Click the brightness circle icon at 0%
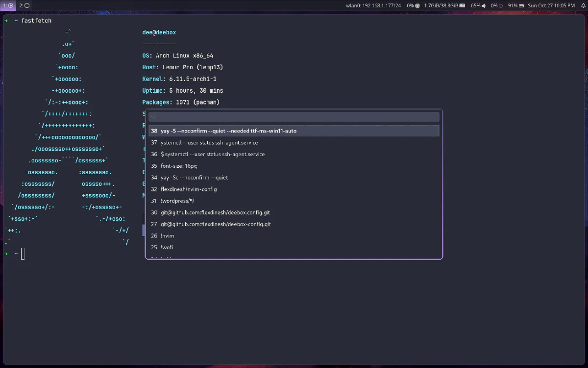 point(501,5)
